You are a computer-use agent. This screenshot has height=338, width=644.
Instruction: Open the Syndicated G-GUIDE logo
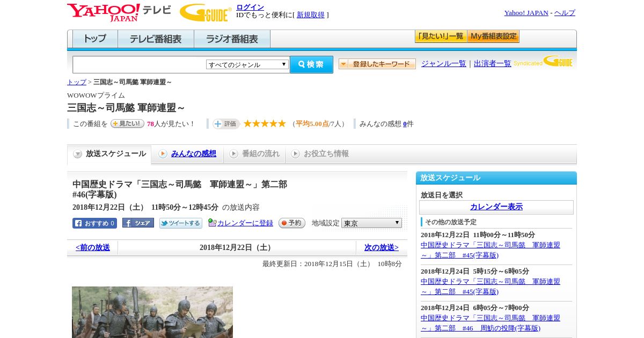(x=543, y=62)
